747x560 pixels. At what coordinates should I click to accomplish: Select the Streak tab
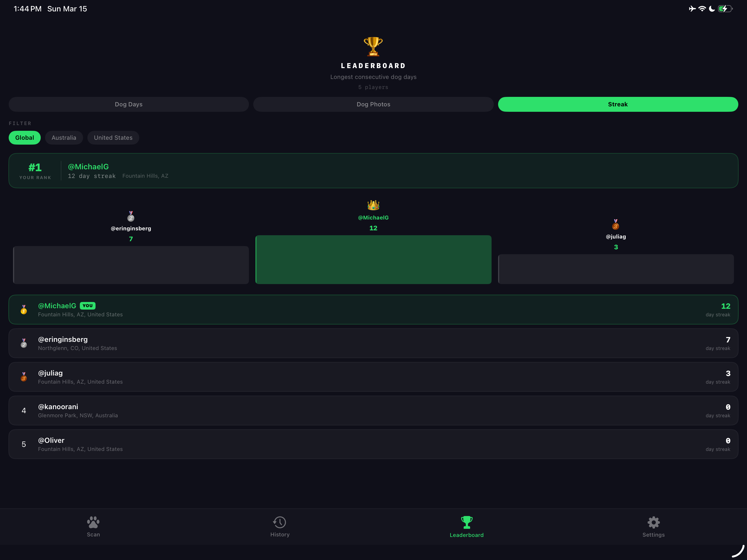[x=618, y=104]
